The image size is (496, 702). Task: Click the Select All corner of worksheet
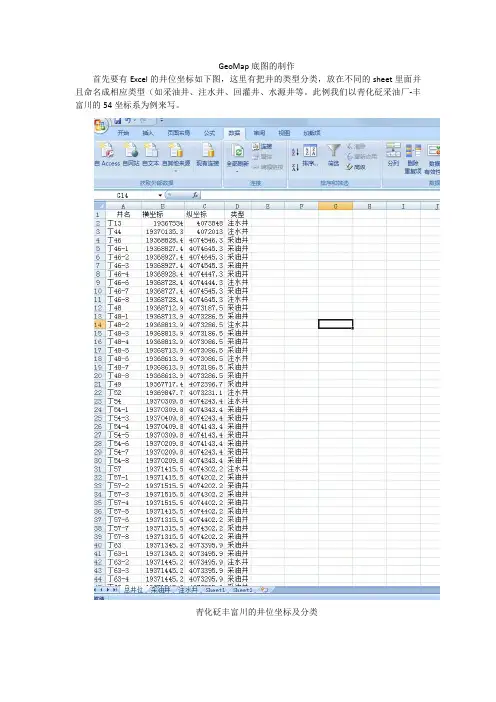pyautogui.click(x=99, y=206)
